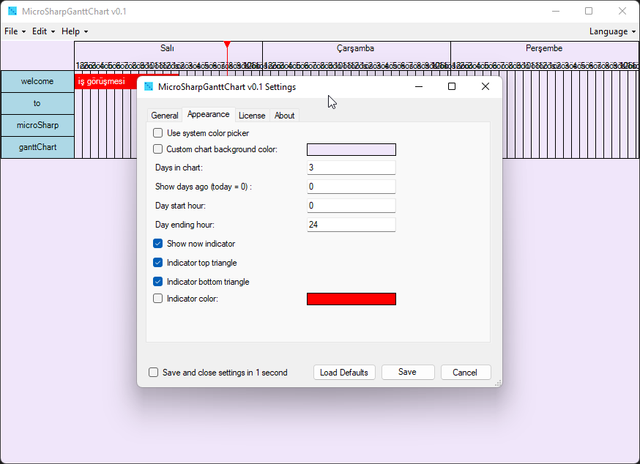Click the Save button
The height and width of the screenshot is (464, 640).
tap(407, 372)
